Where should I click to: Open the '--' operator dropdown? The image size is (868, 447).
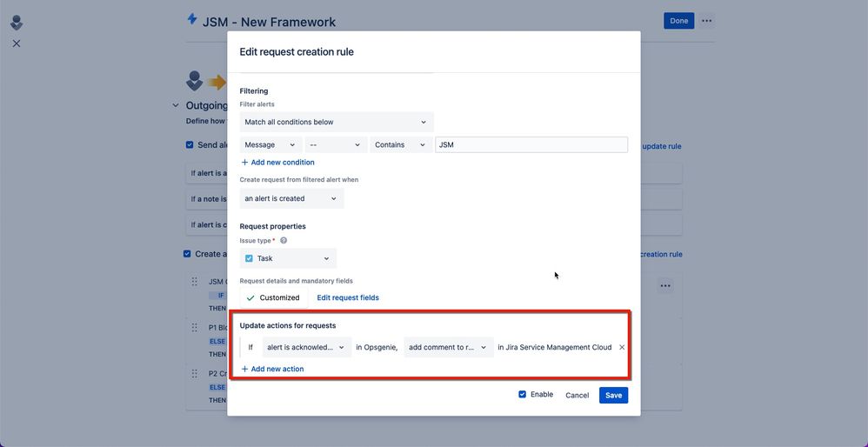336,144
